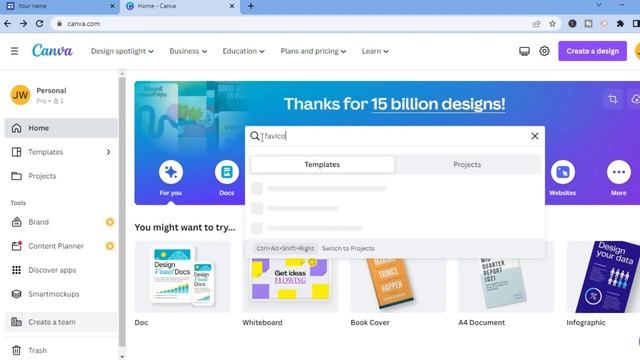Image resolution: width=640 pixels, height=360 pixels.
Task: Click the share page icon
Action: tap(536, 24)
